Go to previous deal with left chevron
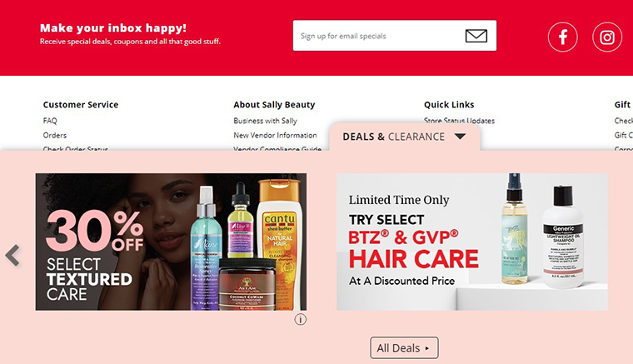 coord(12,256)
